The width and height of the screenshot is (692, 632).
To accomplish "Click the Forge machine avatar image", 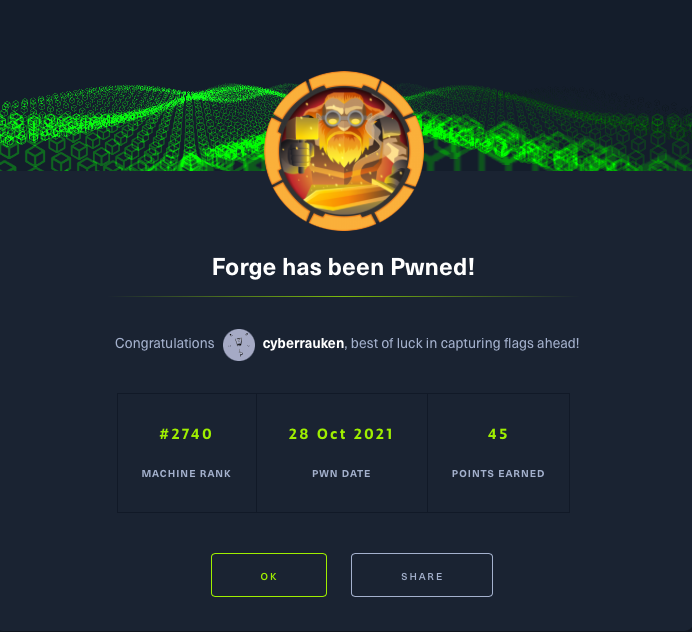I will pyautogui.click(x=344, y=151).
